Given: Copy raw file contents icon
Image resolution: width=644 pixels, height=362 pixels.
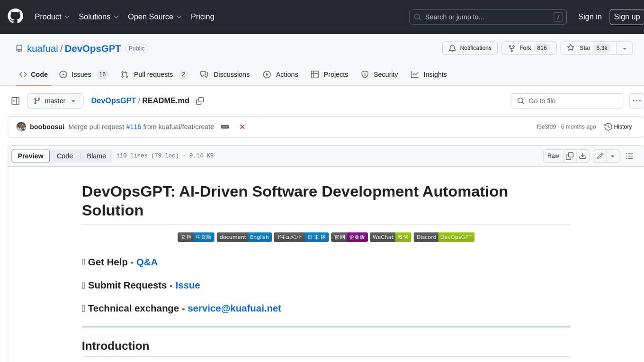Looking at the screenshot, I should pos(570,156).
